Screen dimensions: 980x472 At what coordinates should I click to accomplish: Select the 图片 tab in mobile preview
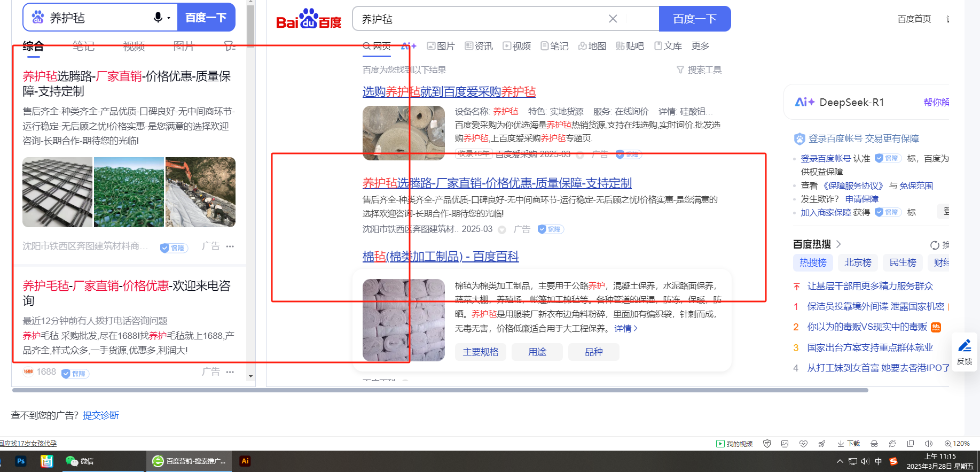tap(184, 47)
